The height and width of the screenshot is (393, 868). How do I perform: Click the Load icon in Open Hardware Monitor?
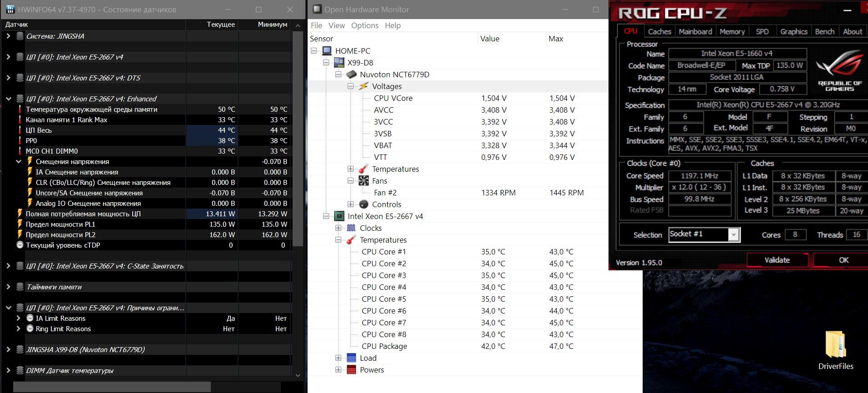351,358
